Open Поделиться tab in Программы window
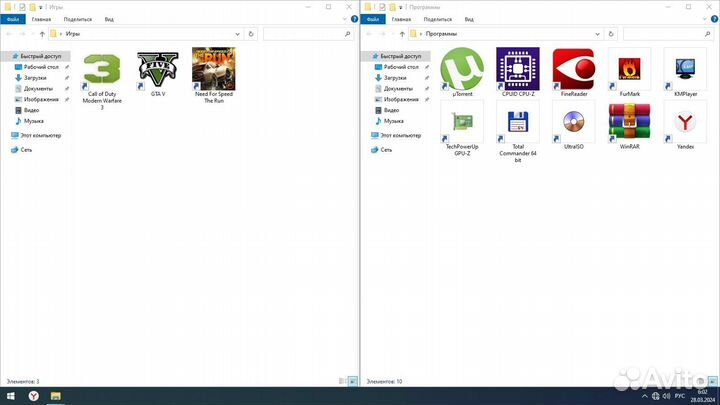Screen dimensions: 720x405 click(438, 19)
